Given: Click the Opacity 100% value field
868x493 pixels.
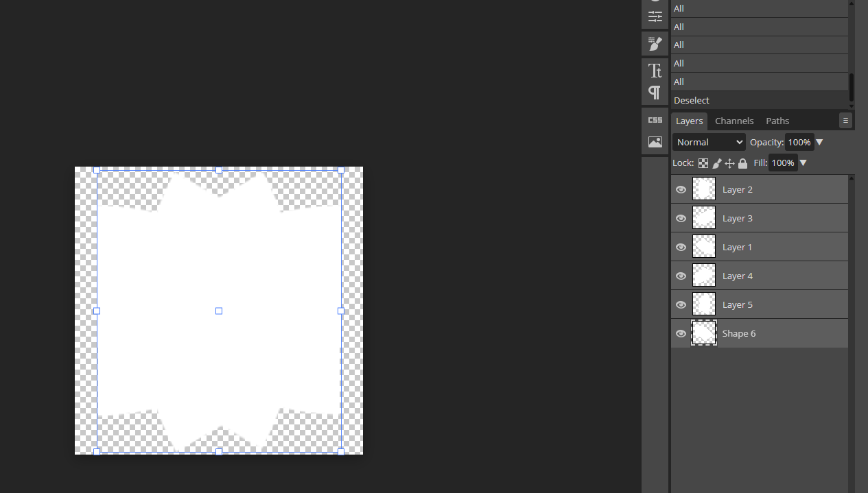Looking at the screenshot, I should [x=799, y=142].
